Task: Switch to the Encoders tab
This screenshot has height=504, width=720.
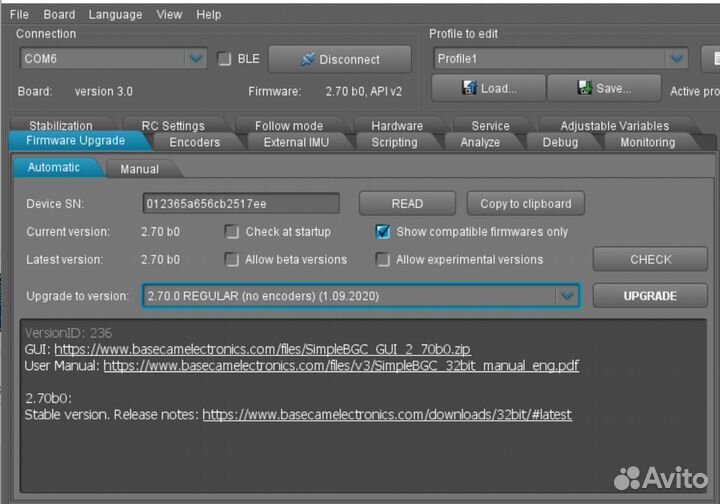Action: (x=194, y=142)
